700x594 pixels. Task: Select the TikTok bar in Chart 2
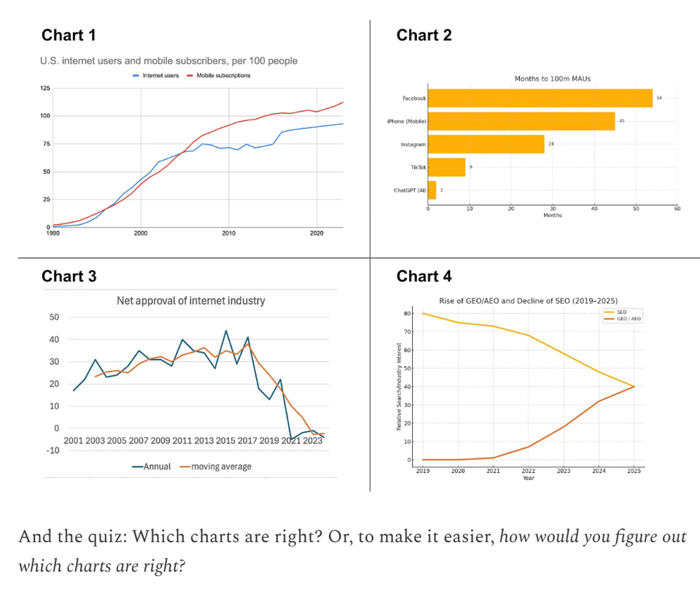tap(446, 167)
